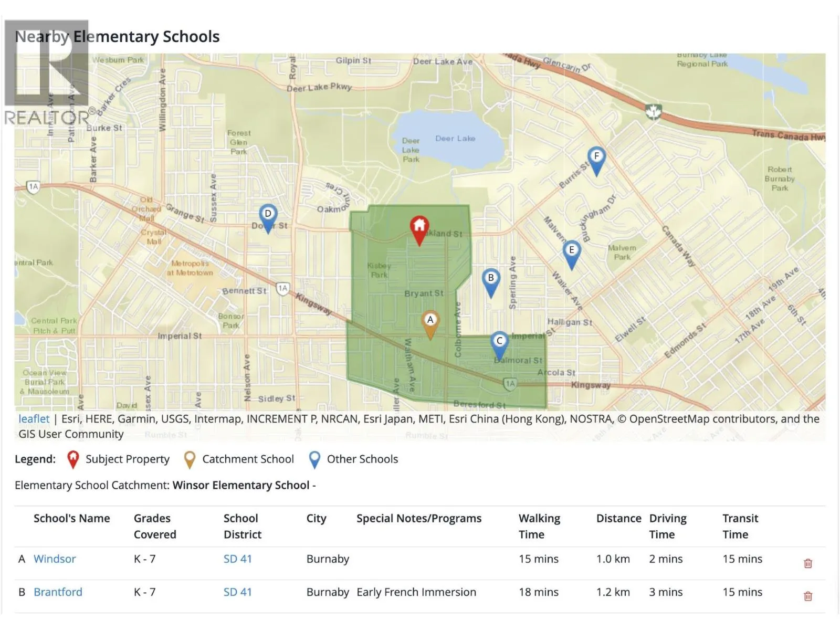Viewport: 840px width, 630px height.
Task: Delete the Windsor school row via trash icon
Action: click(x=807, y=563)
